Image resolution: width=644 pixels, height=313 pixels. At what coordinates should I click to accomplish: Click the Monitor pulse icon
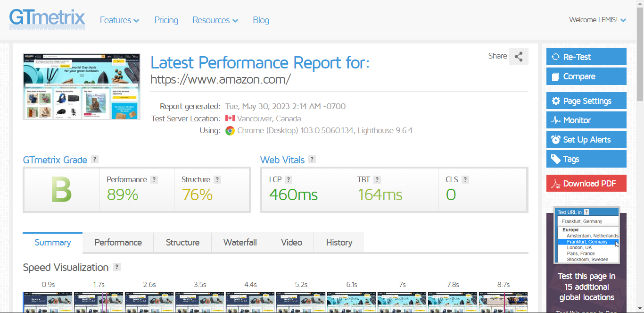(x=555, y=120)
